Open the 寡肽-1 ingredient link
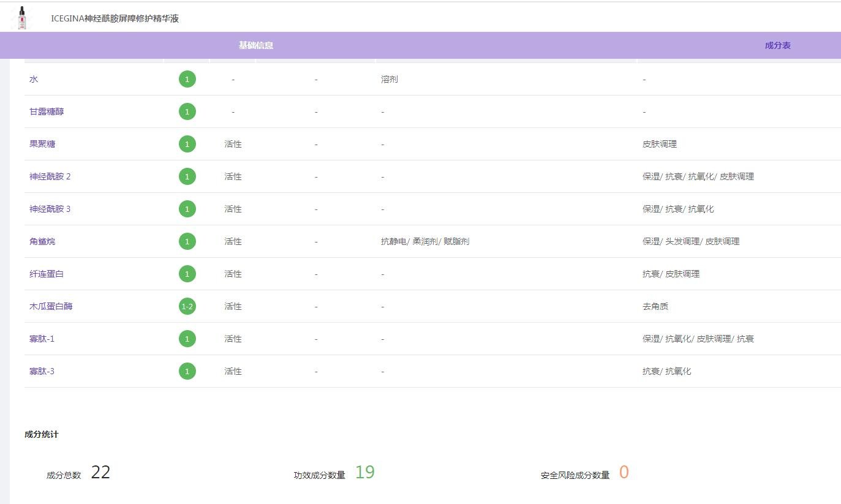The width and height of the screenshot is (841, 504). (42, 339)
